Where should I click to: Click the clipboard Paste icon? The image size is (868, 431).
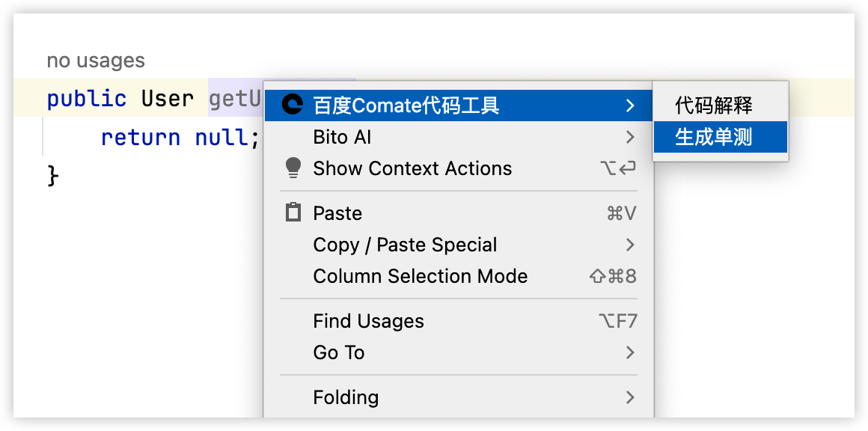point(293,213)
